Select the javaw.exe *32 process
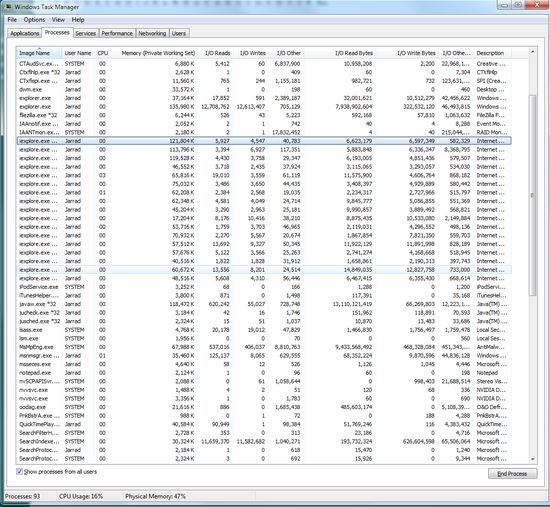The width and height of the screenshot is (550, 507). [x=264, y=304]
